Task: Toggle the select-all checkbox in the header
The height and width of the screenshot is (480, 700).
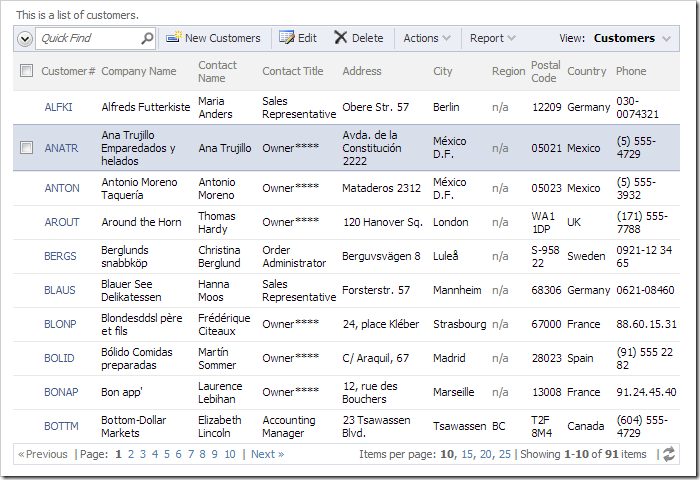Action: coord(27,71)
